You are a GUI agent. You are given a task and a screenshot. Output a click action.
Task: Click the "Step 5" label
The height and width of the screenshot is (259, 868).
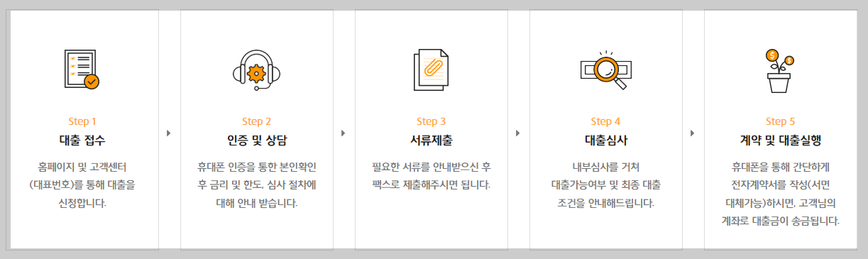click(x=781, y=121)
